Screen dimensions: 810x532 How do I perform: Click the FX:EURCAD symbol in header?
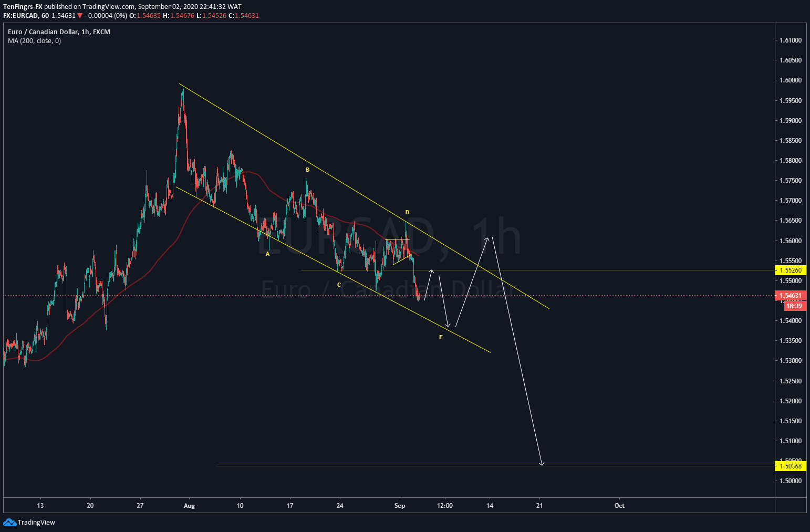point(20,16)
